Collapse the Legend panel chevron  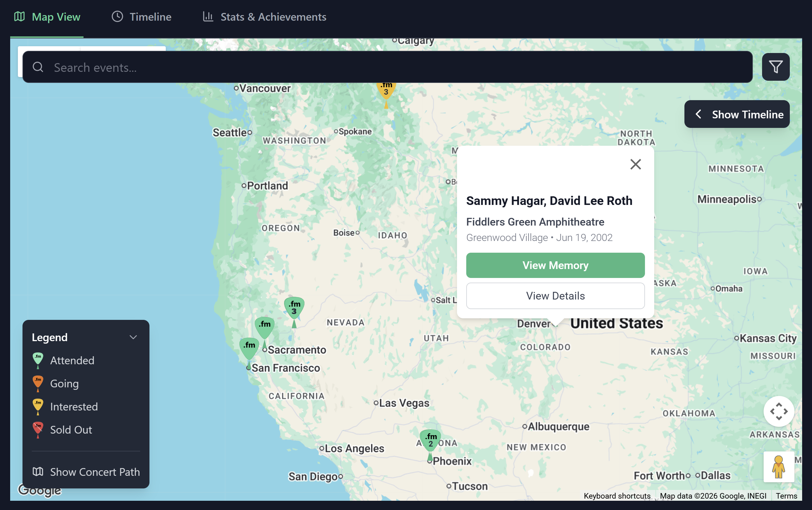133,337
